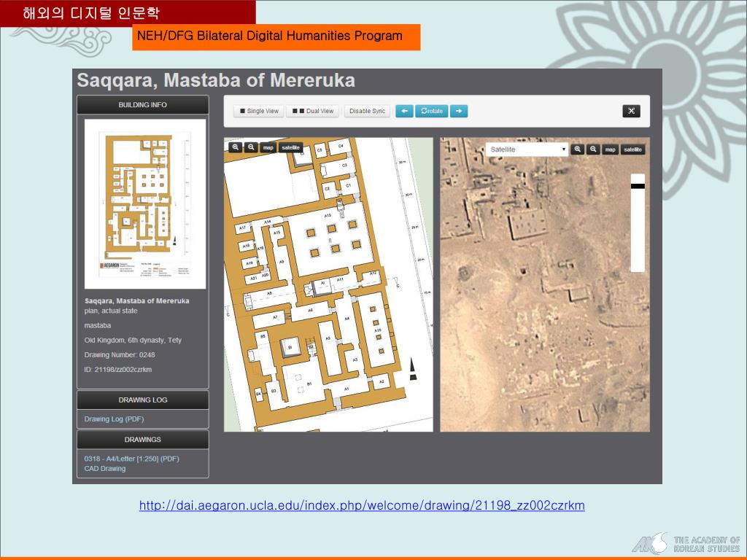This screenshot has height=560, width=747.
Task: Click the DRAWINGS panel header
Action: [x=142, y=440]
